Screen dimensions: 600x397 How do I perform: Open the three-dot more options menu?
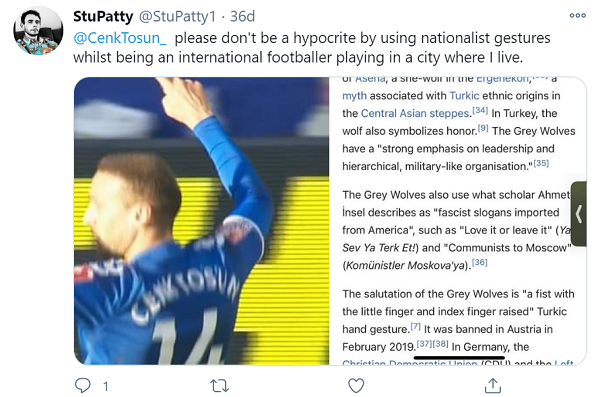(577, 16)
